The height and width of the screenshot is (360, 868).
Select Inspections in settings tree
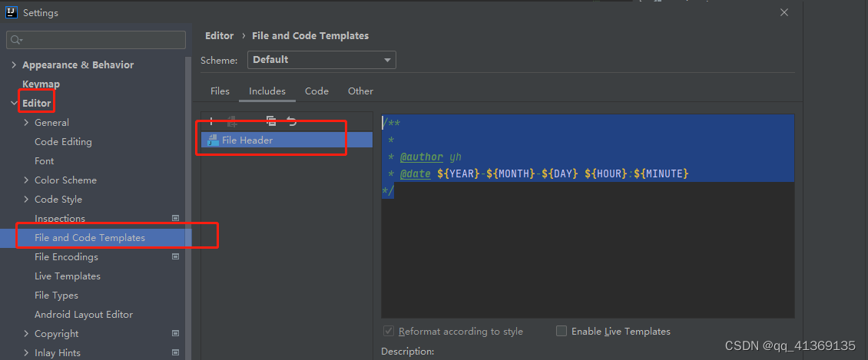(x=60, y=219)
